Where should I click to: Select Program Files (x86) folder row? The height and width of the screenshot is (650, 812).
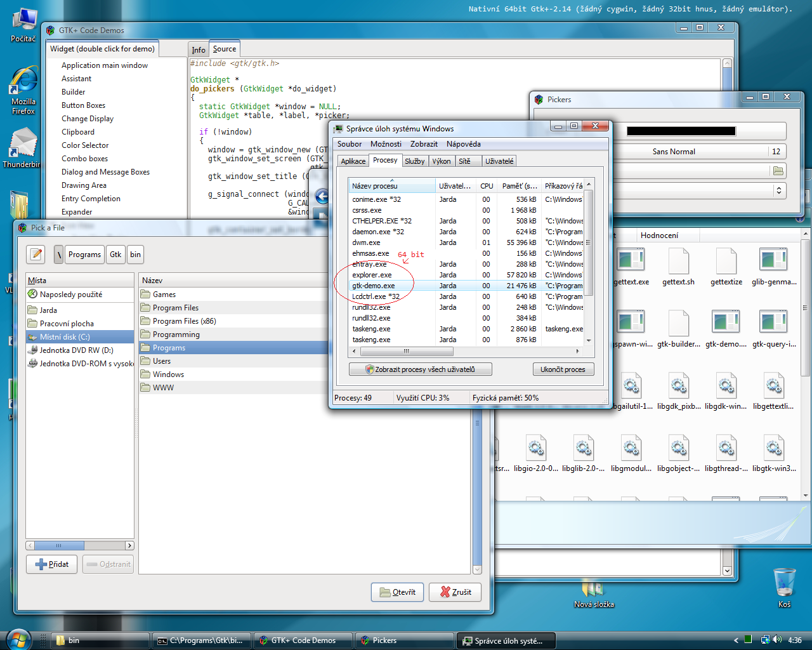pos(233,321)
